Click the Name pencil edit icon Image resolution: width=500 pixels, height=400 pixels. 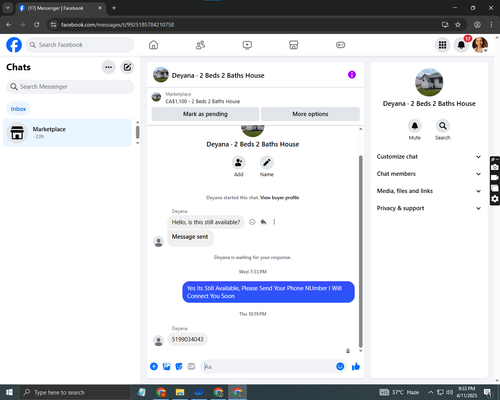267,163
